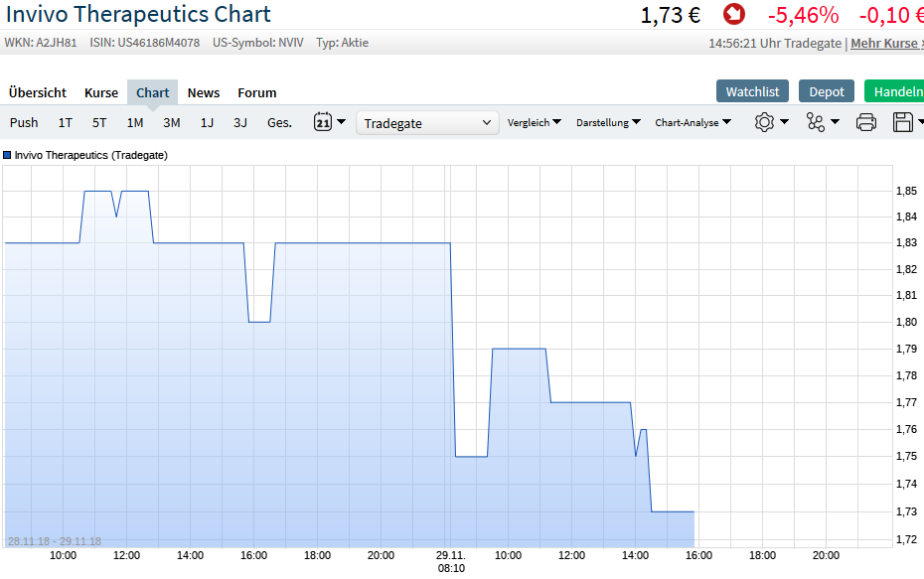Viewport: 924px width, 579px height.
Task: Click the Watchlist button
Action: [x=752, y=91]
